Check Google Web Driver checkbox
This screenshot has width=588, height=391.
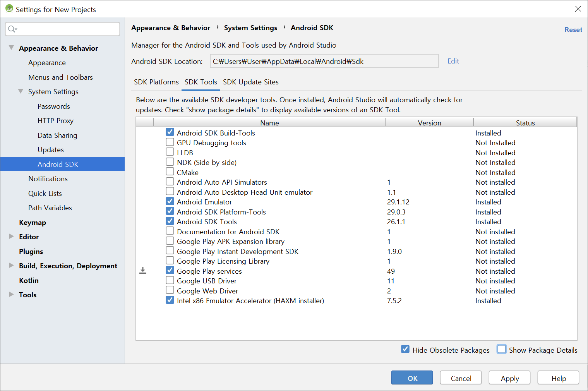(170, 290)
